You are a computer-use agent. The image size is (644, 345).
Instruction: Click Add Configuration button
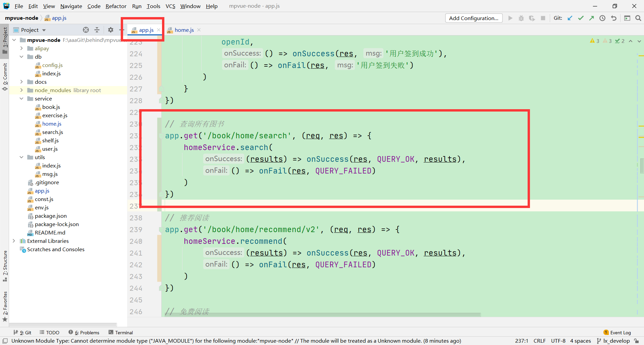point(474,18)
